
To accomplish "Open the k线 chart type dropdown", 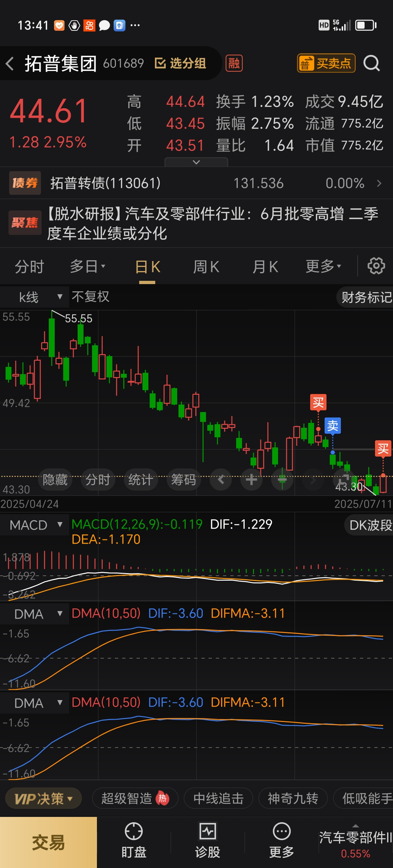I will pos(34,297).
